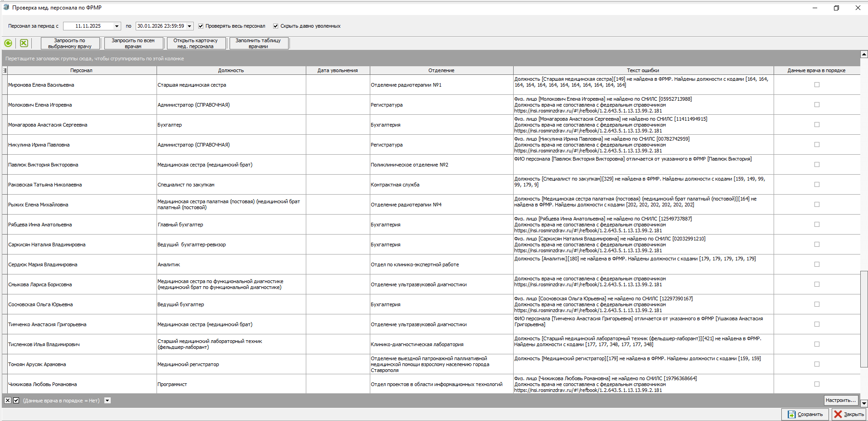Image resolution: width=868 pixels, height=421 pixels.
Task: Click the 'Текст ошибки' column header
Action: [x=643, y=70]
